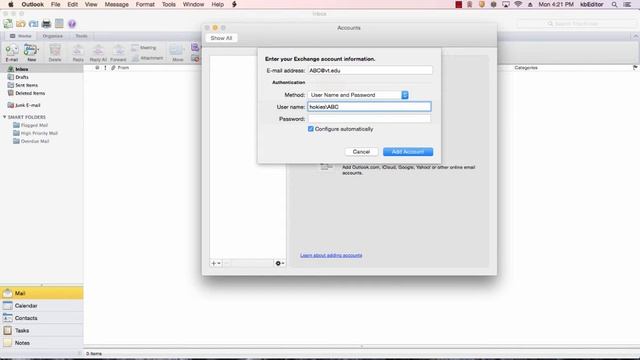
Task: Switch to Mail view in navigation pane
Action: pos(42,293)
